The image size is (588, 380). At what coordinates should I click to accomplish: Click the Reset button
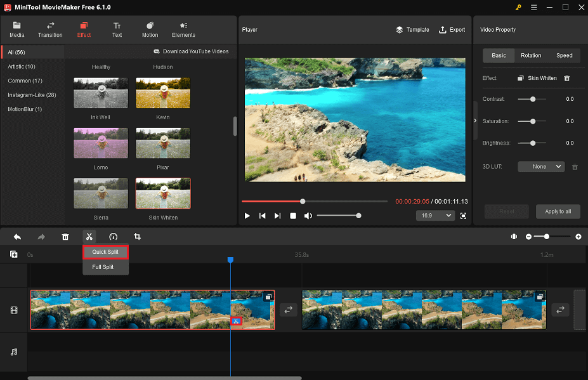tap(507, 212)
